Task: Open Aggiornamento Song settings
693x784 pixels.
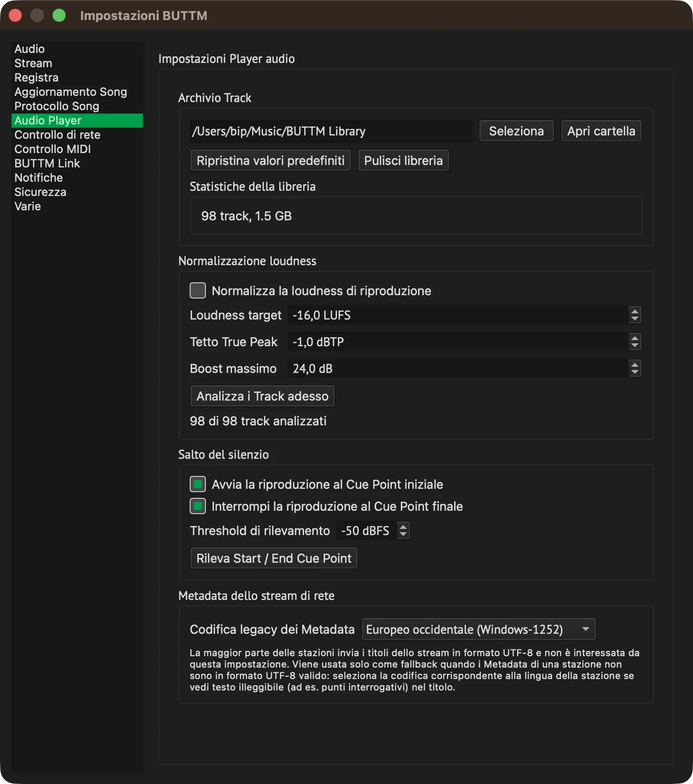Action: tap(77, 92)
